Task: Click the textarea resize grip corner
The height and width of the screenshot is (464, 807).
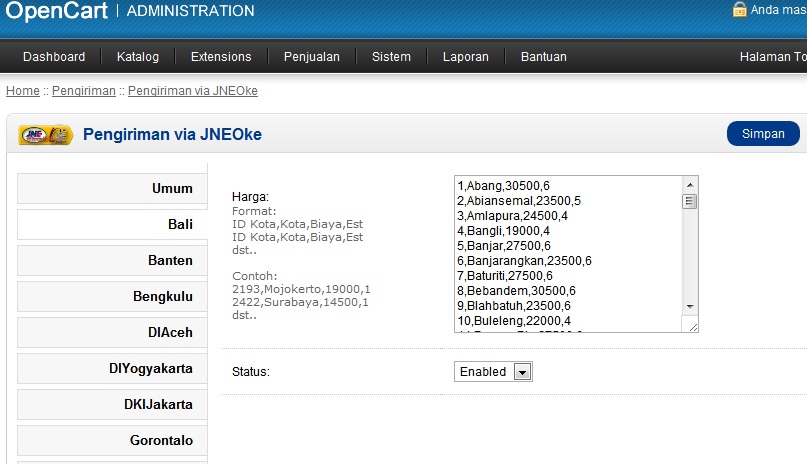Action: 692,326
